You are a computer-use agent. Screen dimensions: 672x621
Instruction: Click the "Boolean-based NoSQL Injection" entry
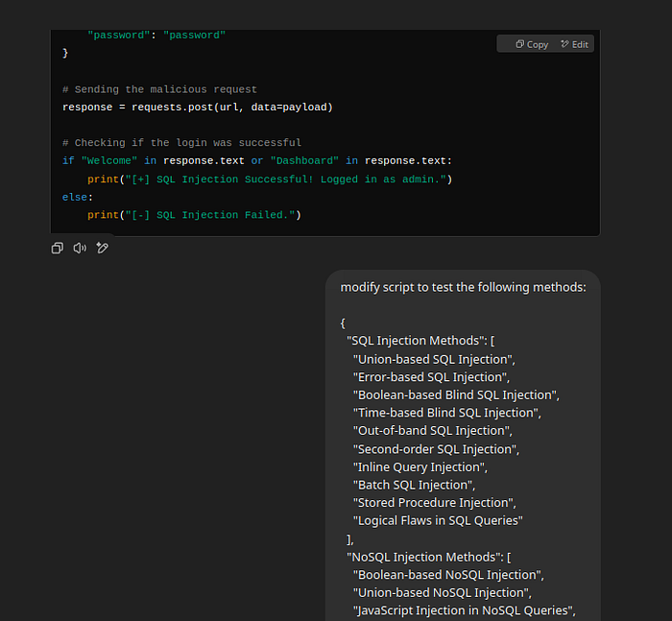click(448, 575)
